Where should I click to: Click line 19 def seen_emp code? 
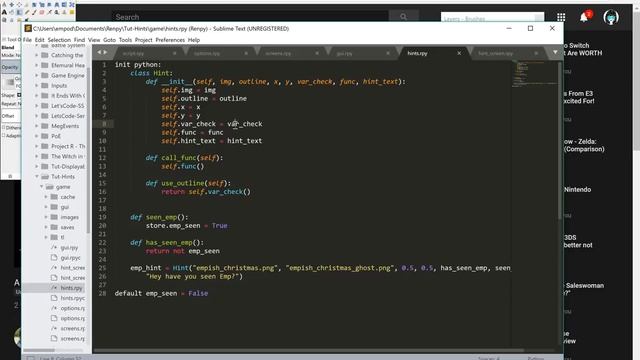(159, 217)
